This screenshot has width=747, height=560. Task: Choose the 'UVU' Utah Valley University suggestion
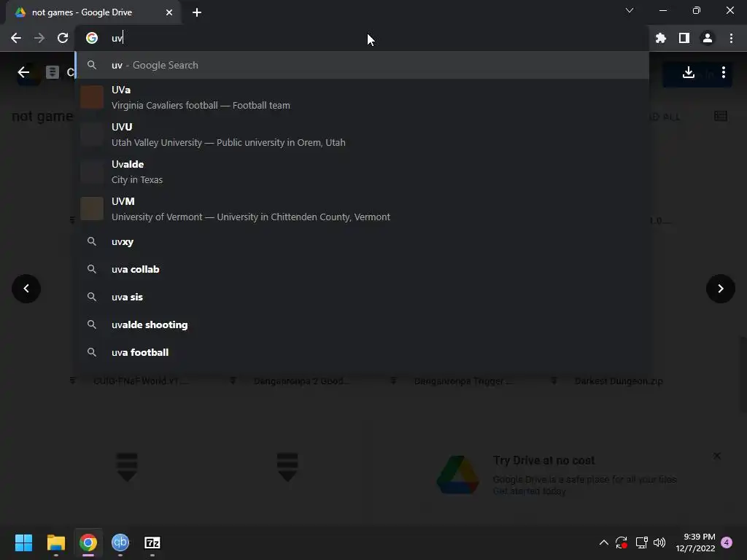[x=362, y=135]
